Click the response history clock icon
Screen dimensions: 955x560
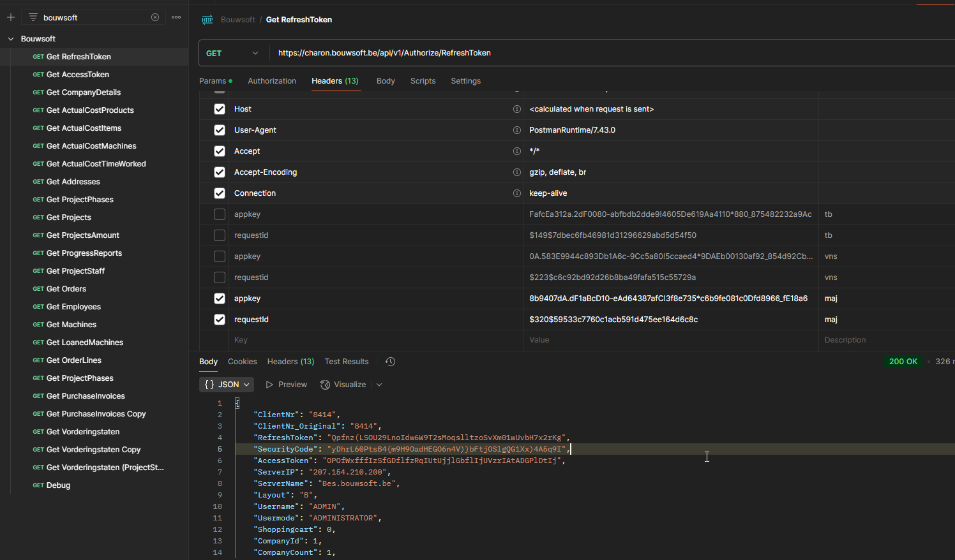pyautogui.click(x=391, y=362)
